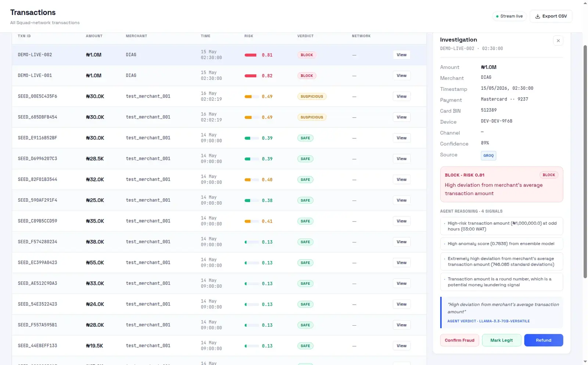This screenshot has width=588, height=365.
Task: View transaction SEED_F557A595B1
Action: pyautogui.click(x=401, y=325)
